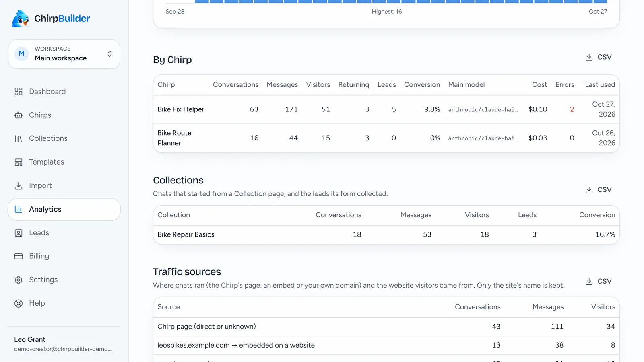644x362 pixels.
Task: Click the Dashboard grid icon
Action: click(x=19, y=92)
